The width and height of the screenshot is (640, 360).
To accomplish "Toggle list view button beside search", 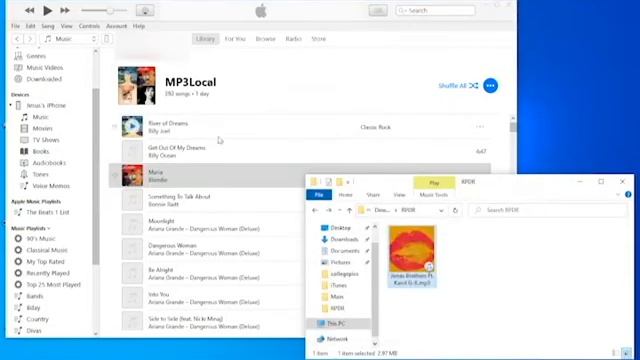I will (x=378, y=11).
